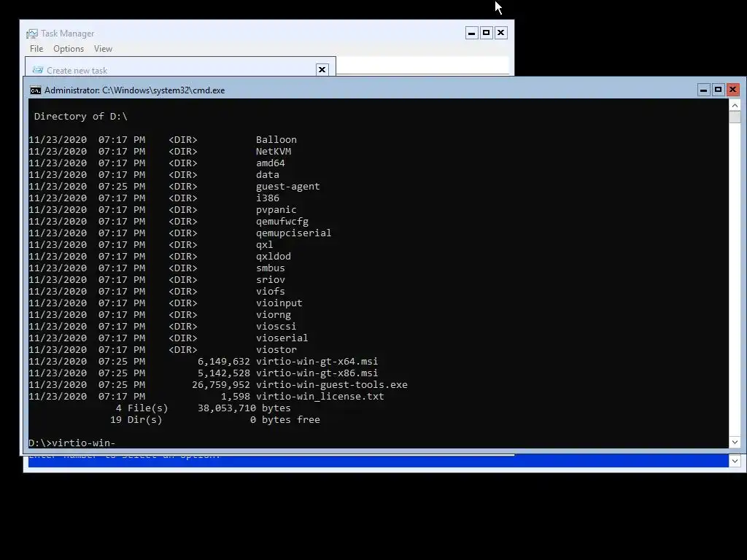Click the sriov directory entry
Image resolution: width=747 pixels, height=560 pixels.
(x=271, y=279)
